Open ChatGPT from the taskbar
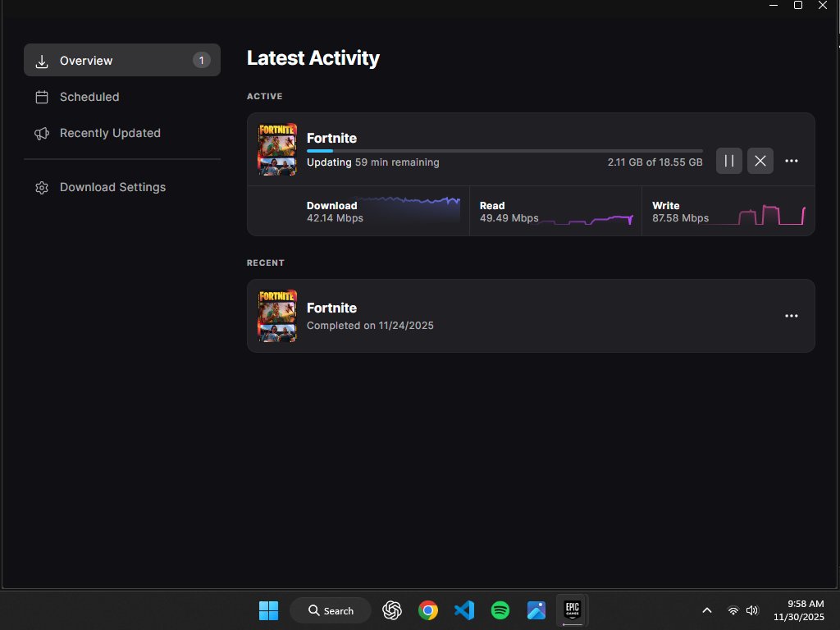Screen dimensions: 840x630 pyautogui.click(x=392, y=610)
